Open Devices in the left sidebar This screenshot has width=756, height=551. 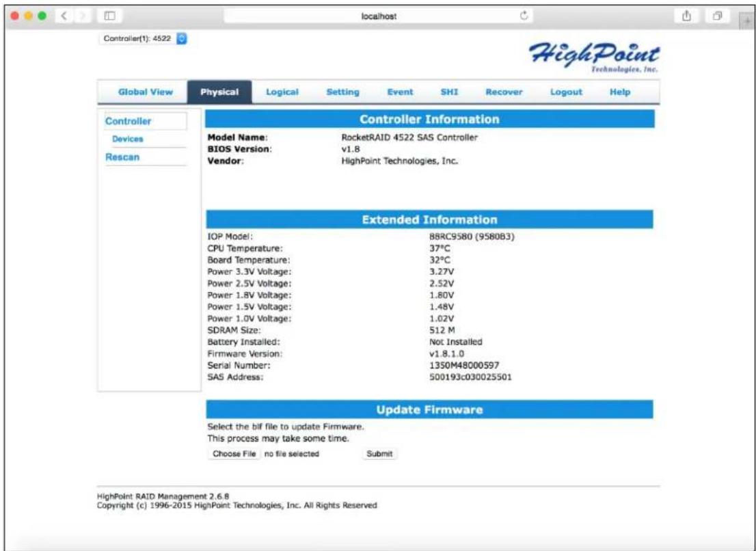(128, 139)
